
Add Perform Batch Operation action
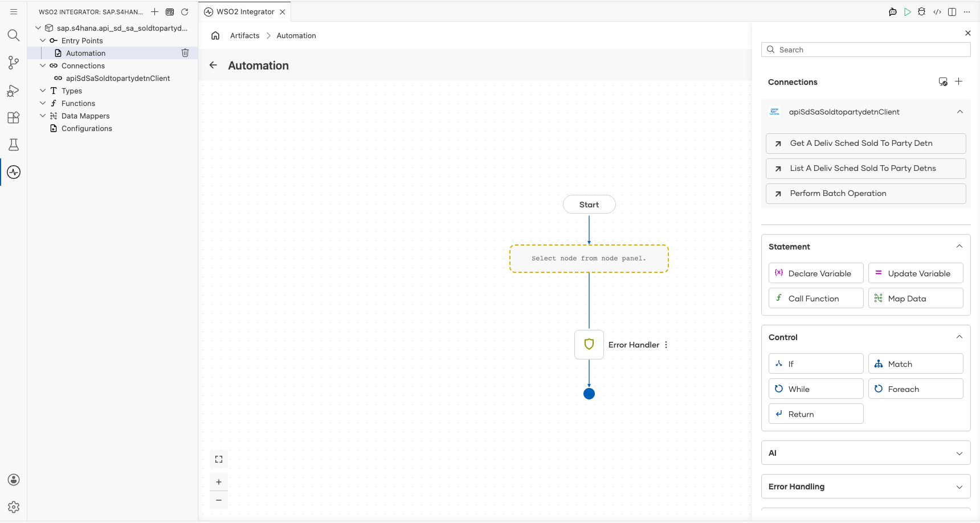866,194
